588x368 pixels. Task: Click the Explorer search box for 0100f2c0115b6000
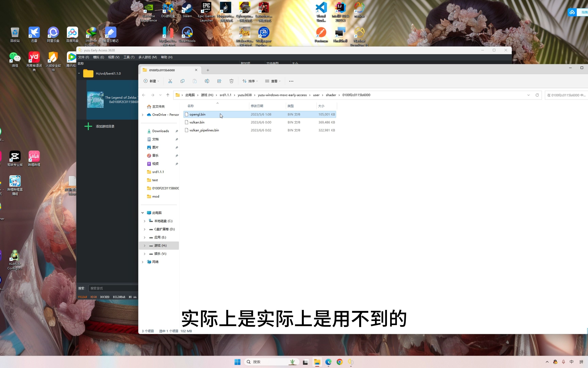coord(566,95)
